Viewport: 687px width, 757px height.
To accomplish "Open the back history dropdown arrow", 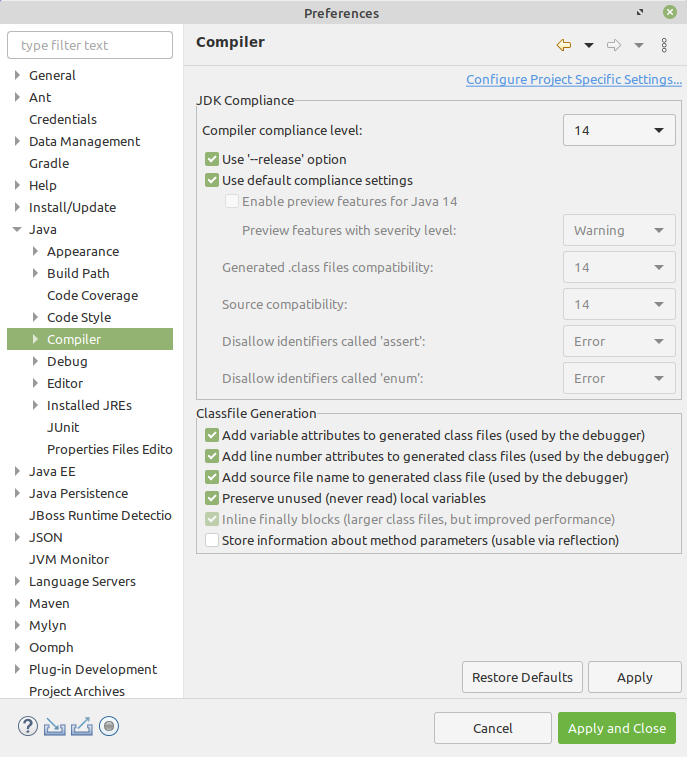I will point(589,45).
